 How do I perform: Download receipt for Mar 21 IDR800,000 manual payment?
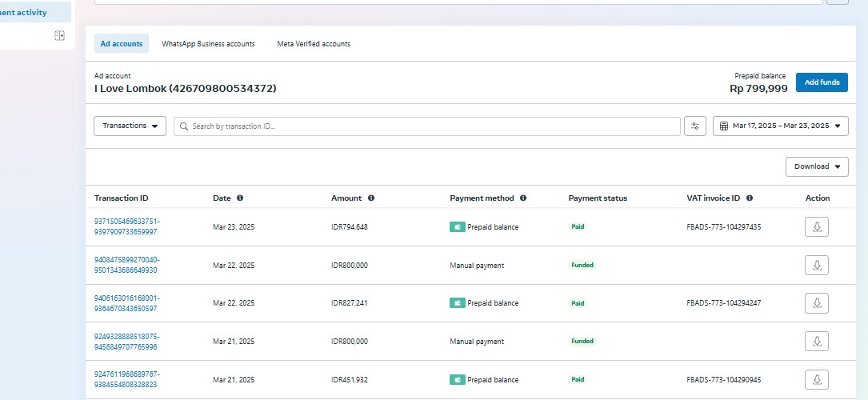click(816, 342)
